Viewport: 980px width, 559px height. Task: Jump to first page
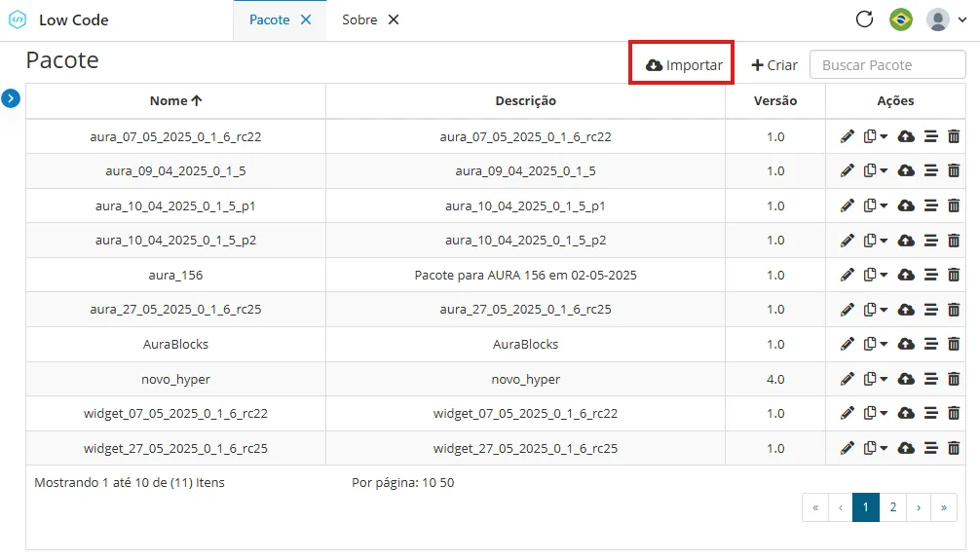point(815,507)
